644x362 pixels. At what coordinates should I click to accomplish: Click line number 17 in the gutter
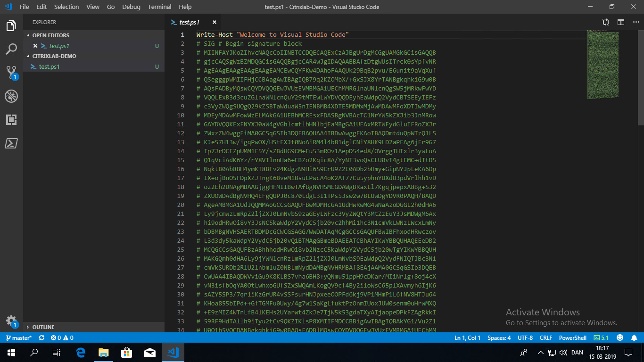coord(181,178)
